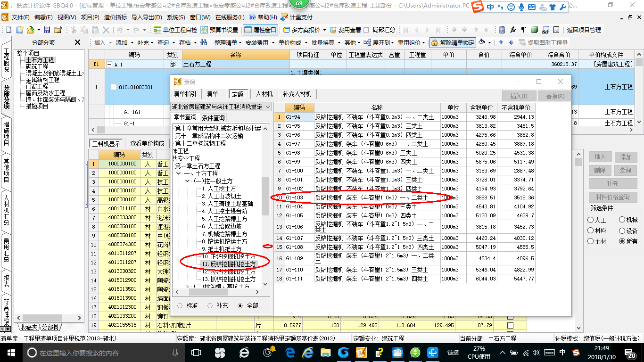Open Task View on the taskbar
The image size is (644, 362).
(x=196, y=353)
